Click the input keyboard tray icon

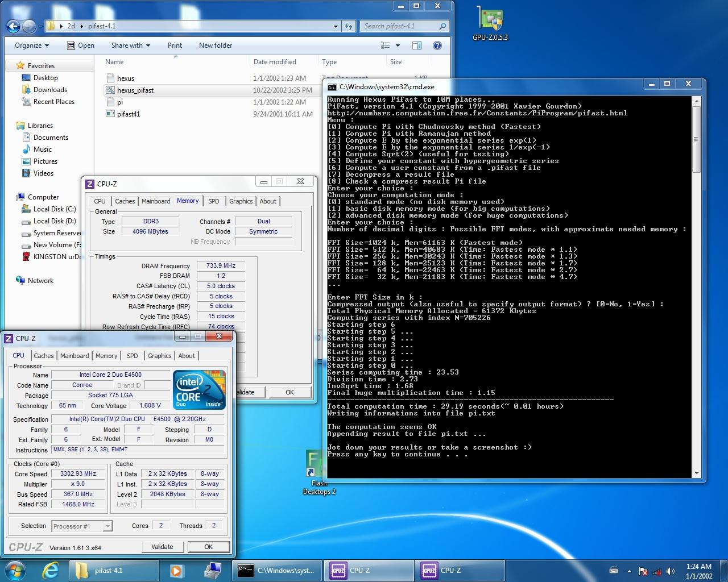tap(614, 571)
